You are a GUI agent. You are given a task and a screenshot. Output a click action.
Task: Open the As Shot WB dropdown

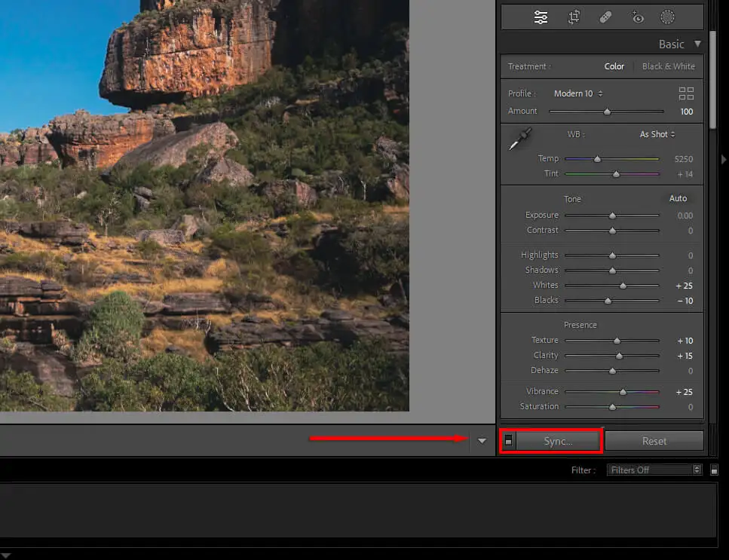click(657, 134)
